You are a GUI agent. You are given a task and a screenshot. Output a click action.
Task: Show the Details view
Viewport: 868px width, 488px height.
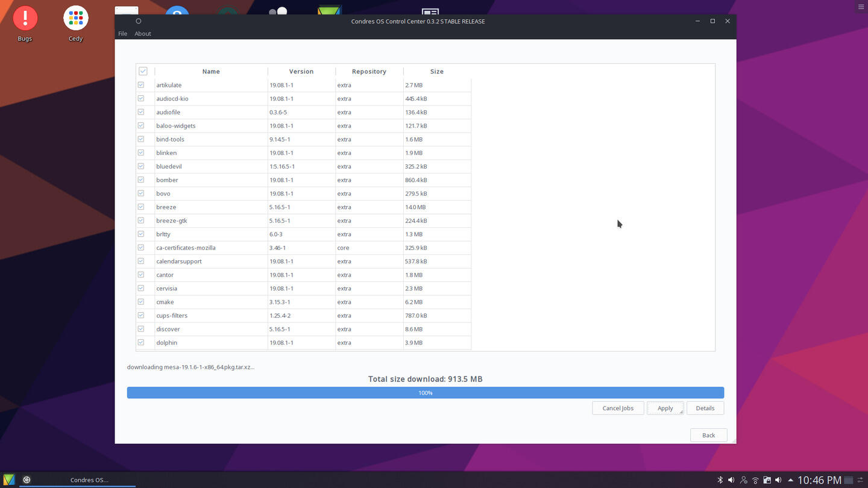tap(705, 408)
